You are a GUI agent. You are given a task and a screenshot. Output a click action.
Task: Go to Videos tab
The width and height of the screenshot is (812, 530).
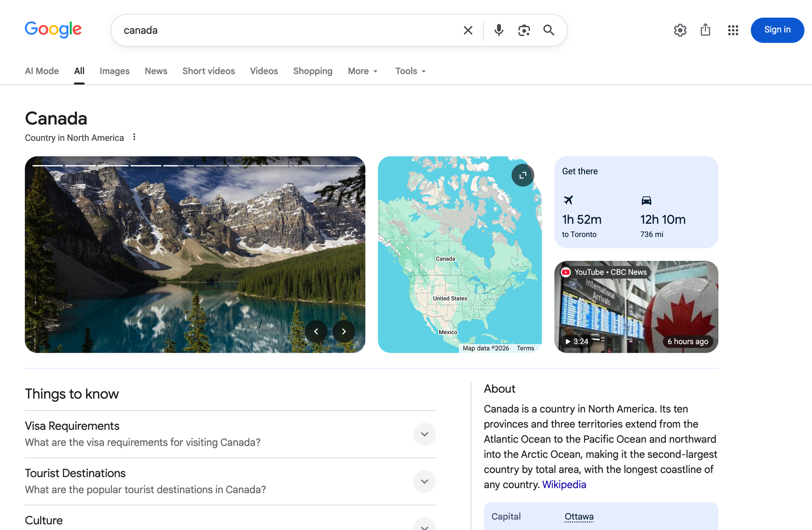(264, 71)
